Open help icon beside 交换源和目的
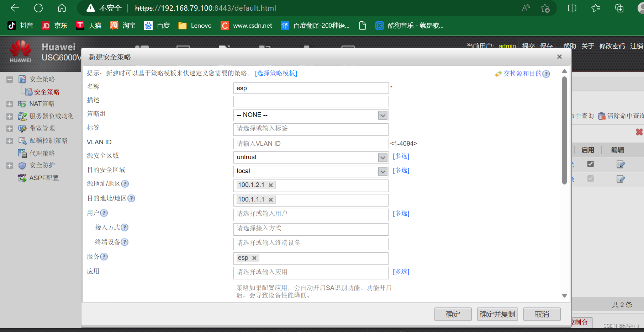644x332 pixels. (x=546, y=74)
